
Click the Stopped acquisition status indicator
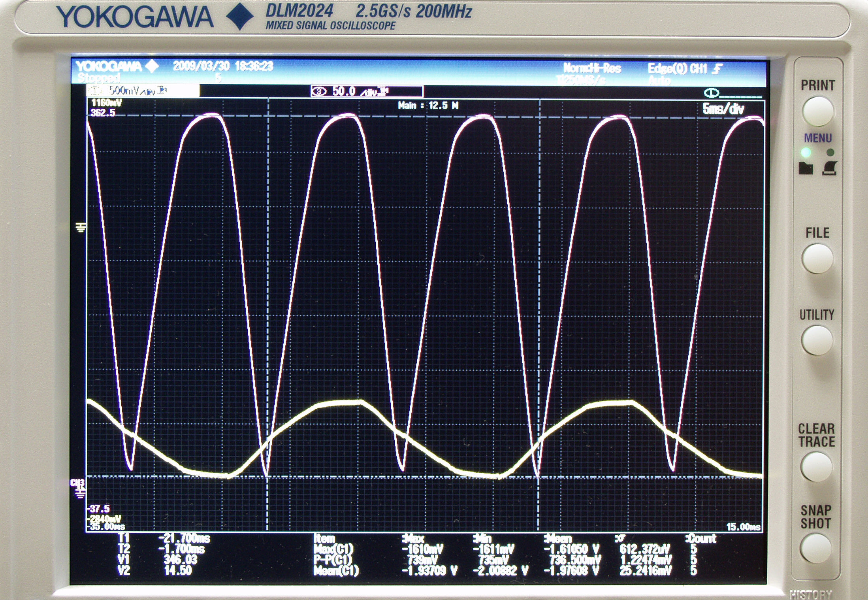tap(99, 78)
